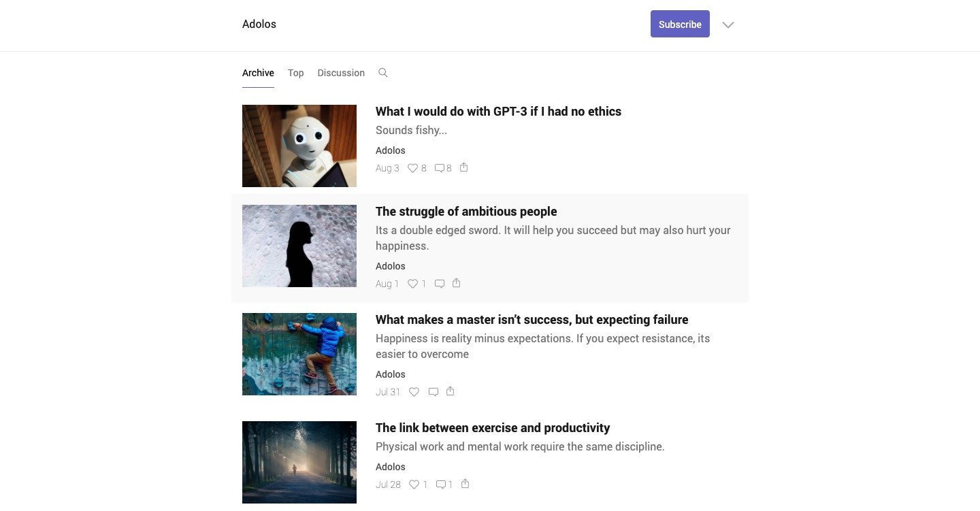Comment on the expecting failure post
The height and width of the screenshot is (511, 980).
click(x=434, y=392)
